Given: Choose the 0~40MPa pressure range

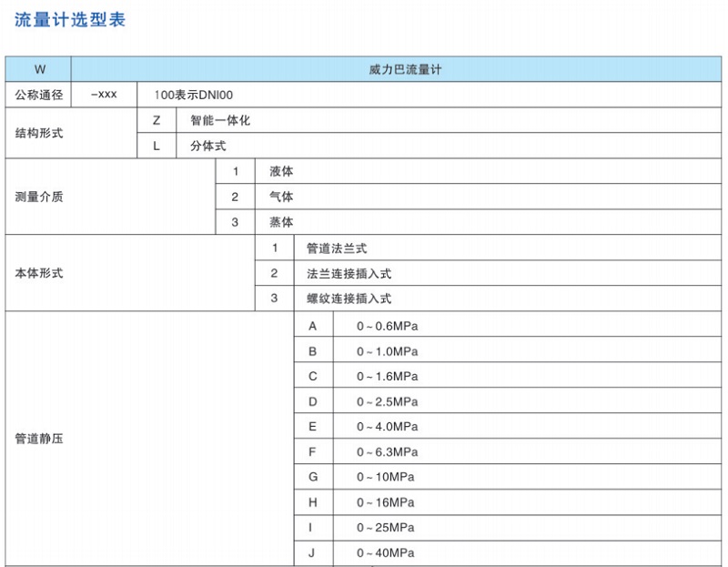Looking at the screenshot, I should point(385,552).
